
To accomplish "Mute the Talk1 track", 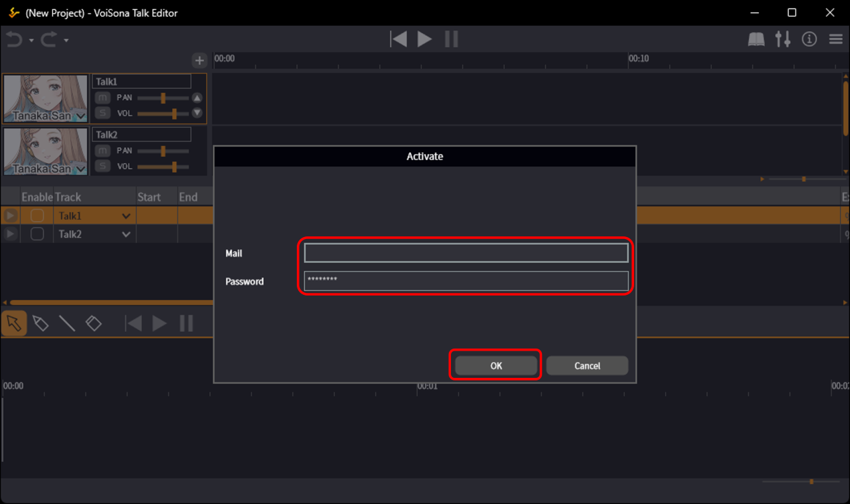I will 102,98.
